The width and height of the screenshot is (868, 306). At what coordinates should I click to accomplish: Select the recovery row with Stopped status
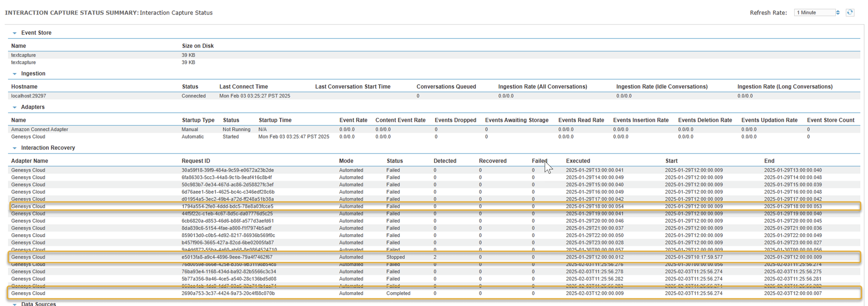point(396,257)
